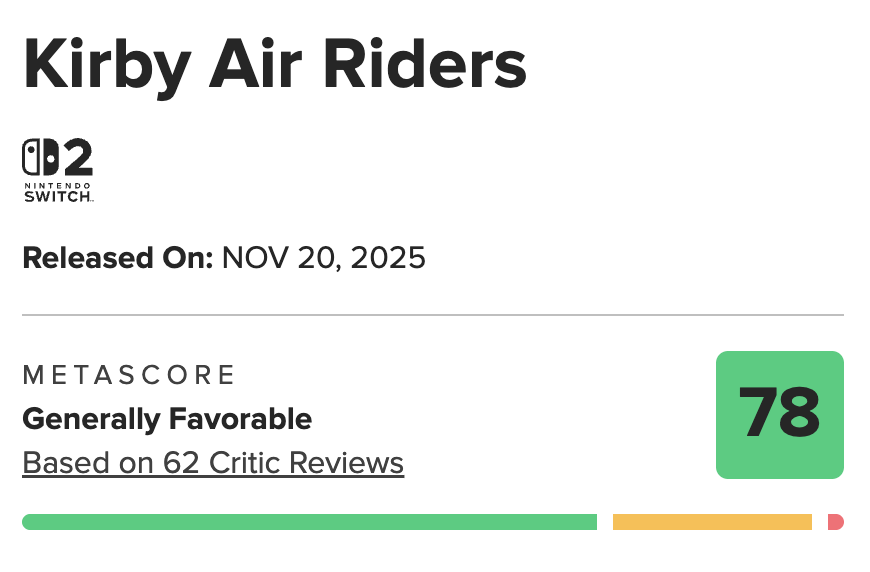870x572 pixels.
Task: Click the Nintendo Switch 2 platform logo
Action: tap(58, 171)
